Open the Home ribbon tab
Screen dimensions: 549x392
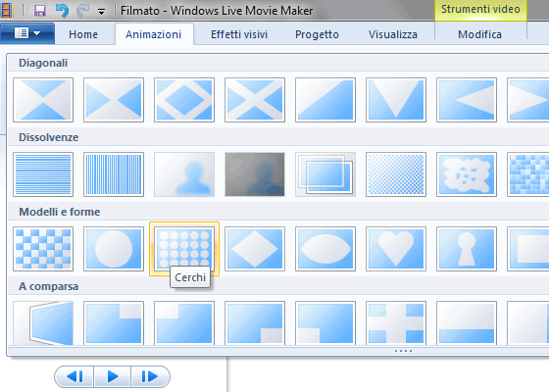[x=83, y=34]
